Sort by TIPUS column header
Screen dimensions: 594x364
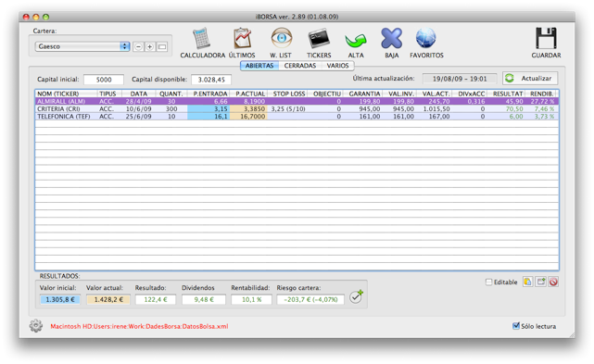(x=108, y=94)
